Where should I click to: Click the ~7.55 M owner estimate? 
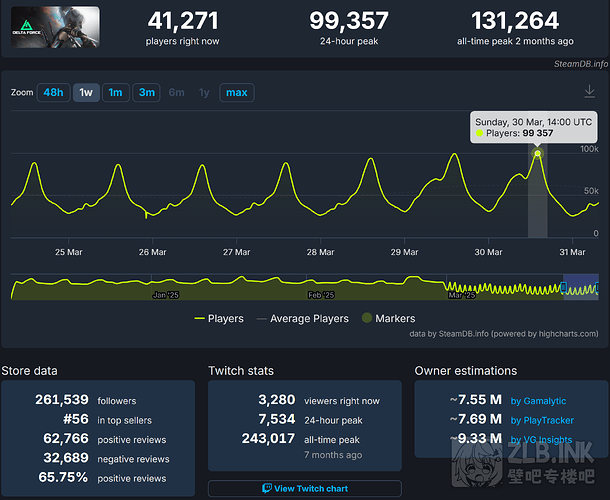pyautogui.click(x=476, y=400)
